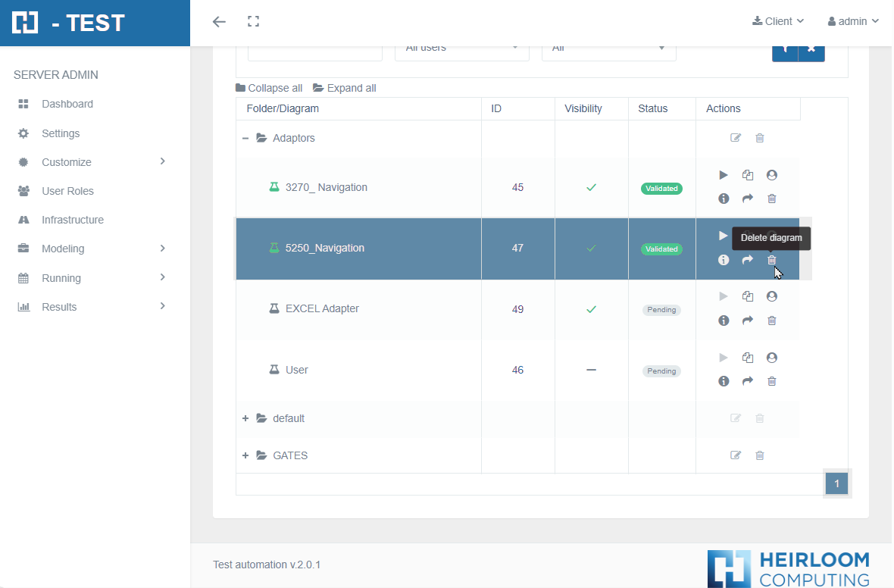Screen dimensions: 894x588
Task: Delete the GATES folder
Action: [759, 455]
